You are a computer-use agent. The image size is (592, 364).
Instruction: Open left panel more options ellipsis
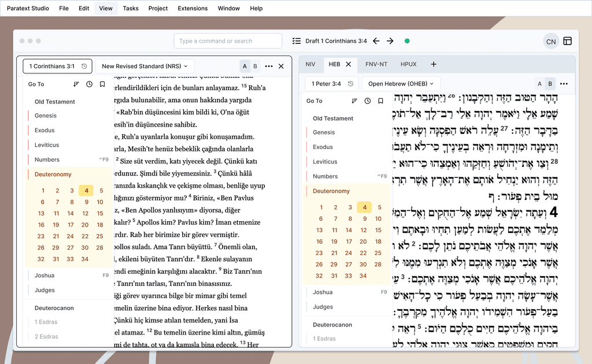pyautogui.click(x=269, y=66)
